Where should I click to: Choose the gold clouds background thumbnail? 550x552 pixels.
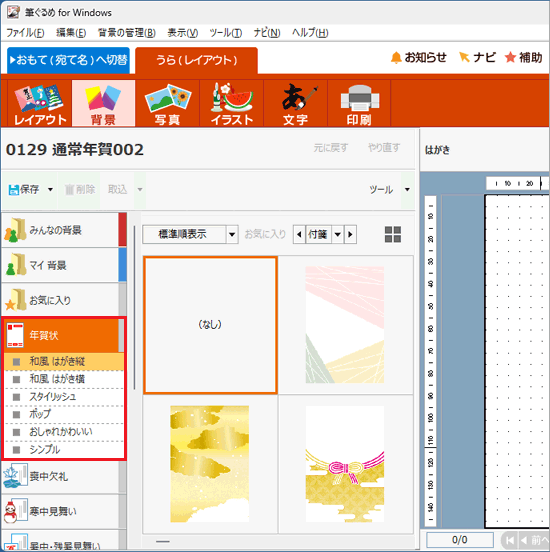point(210,464)
